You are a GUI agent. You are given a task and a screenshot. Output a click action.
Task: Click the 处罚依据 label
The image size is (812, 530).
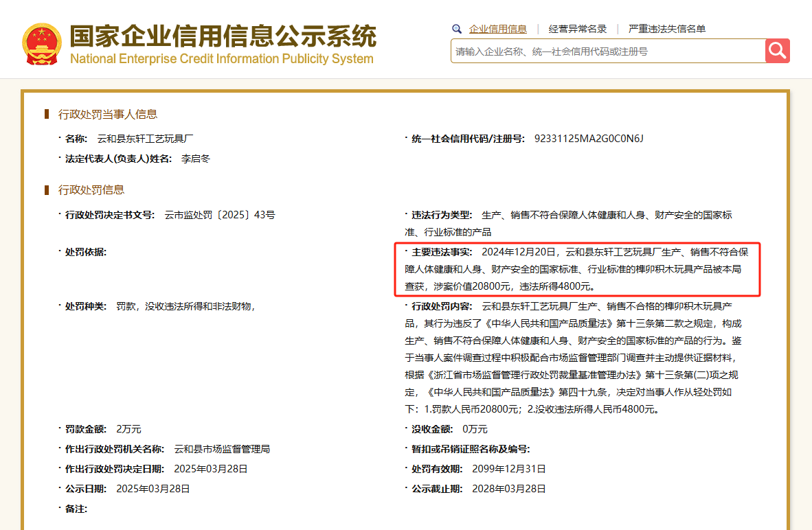pyautogui.click(x=85, y=252)
